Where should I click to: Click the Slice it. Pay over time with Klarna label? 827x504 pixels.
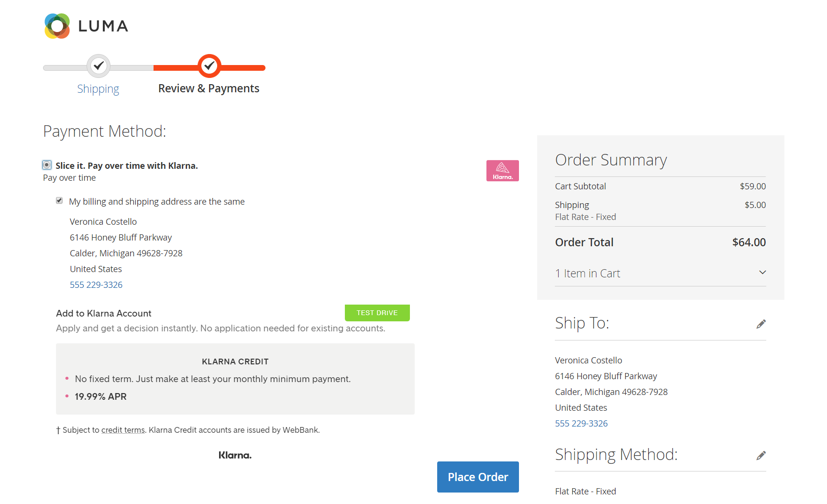click(x=127, y=165)
